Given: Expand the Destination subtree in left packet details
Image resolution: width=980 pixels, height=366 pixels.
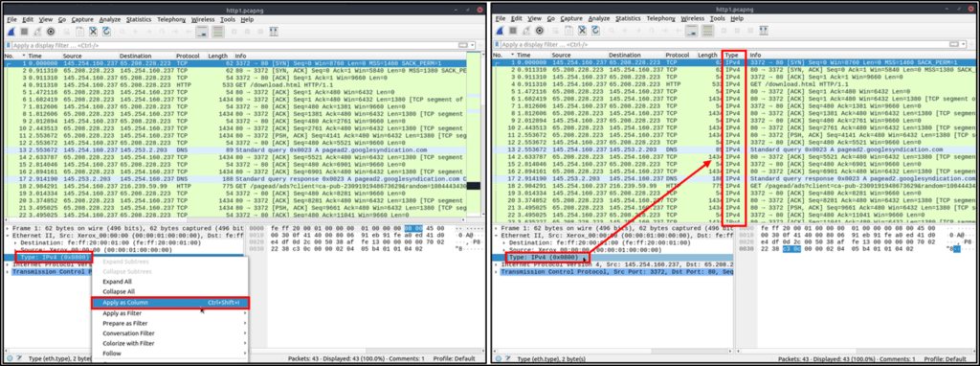Looking at the screenshot, I should (15, 242).
